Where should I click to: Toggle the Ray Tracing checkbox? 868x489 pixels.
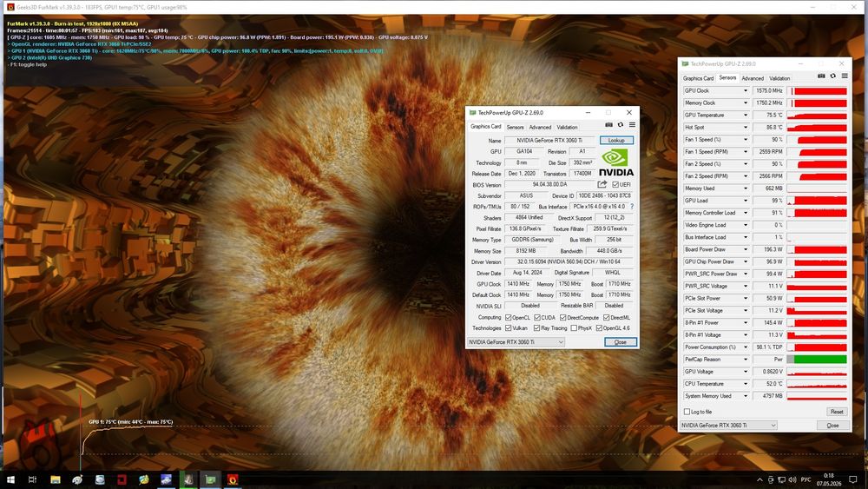click(x=536, y=327)
